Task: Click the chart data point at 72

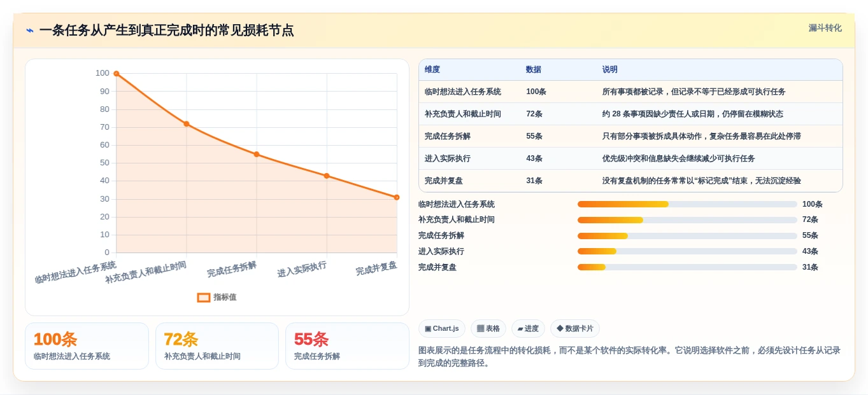Action: click(186, 124)
